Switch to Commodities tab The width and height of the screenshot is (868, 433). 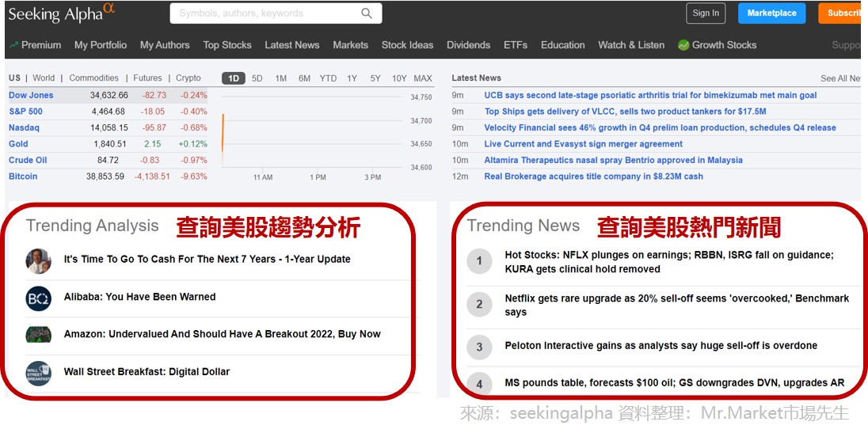[93, 78]
